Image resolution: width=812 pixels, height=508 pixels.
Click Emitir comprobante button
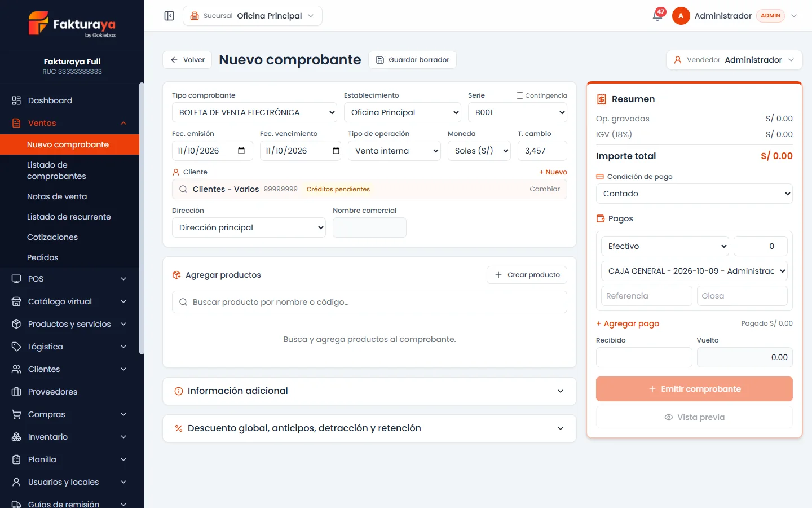pyautogui.click(x=694, y=389)
